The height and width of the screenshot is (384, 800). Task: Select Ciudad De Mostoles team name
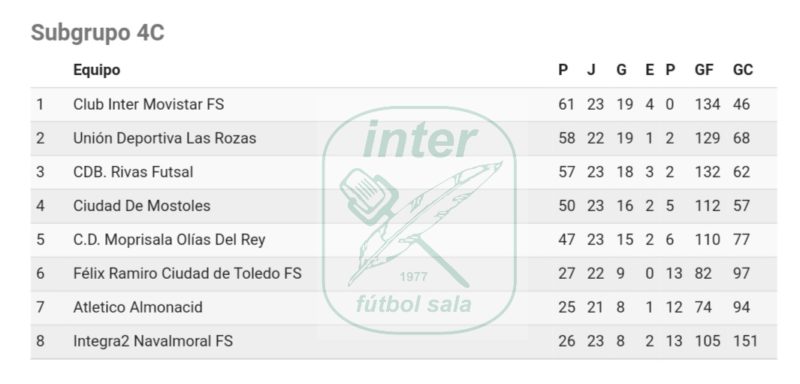(x=142, y=206)
